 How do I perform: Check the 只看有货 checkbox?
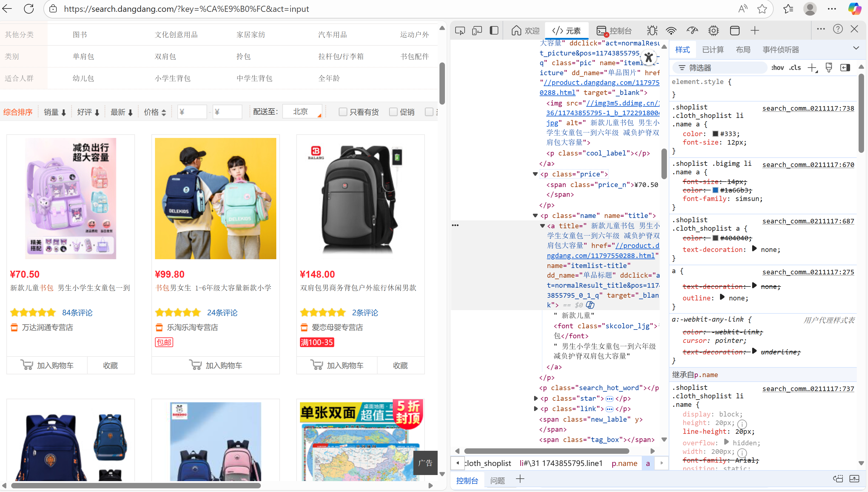click(x=343, y=112)
